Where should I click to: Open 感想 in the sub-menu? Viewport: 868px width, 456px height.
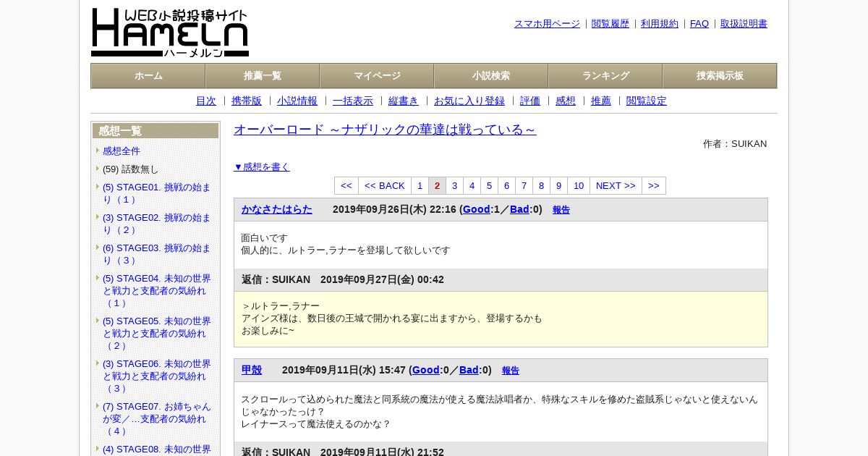tap(566, 101)
